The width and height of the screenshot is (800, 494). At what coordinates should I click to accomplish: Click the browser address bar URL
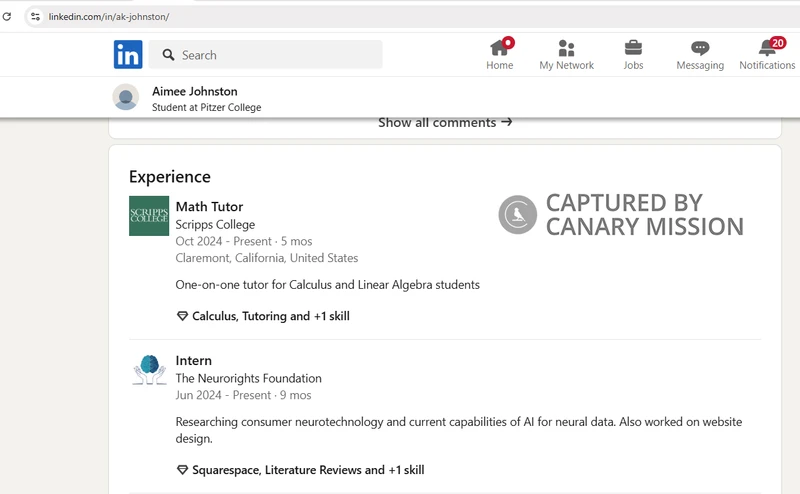(109, 16)
